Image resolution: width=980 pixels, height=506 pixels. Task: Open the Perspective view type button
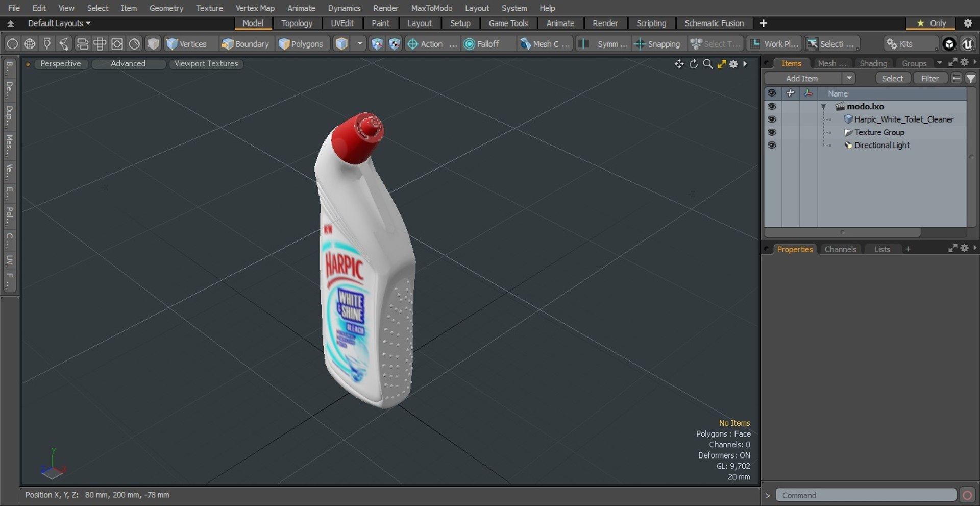[60, 63]
